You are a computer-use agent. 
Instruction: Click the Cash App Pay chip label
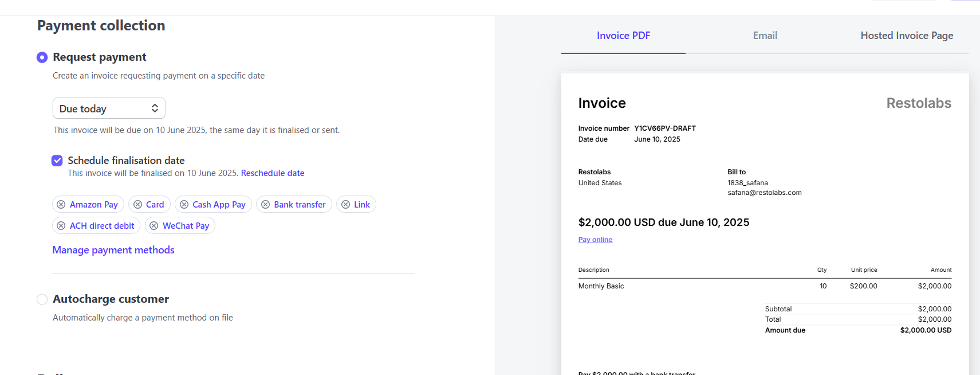click(x=219, y=205)
